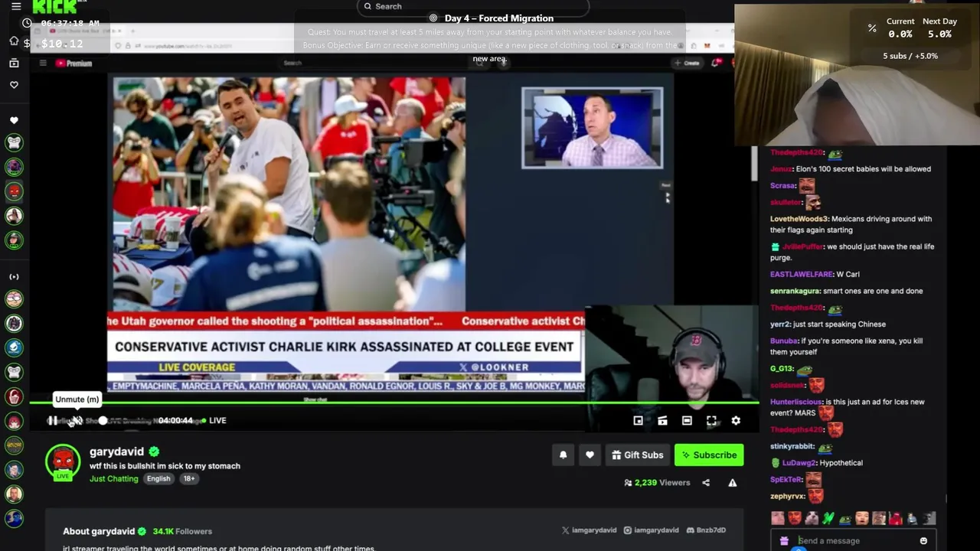The width and height of the screenshot is (980, 551).
Task: Insert the Pepe frog quick emote
Action: [x=845, y=518]
